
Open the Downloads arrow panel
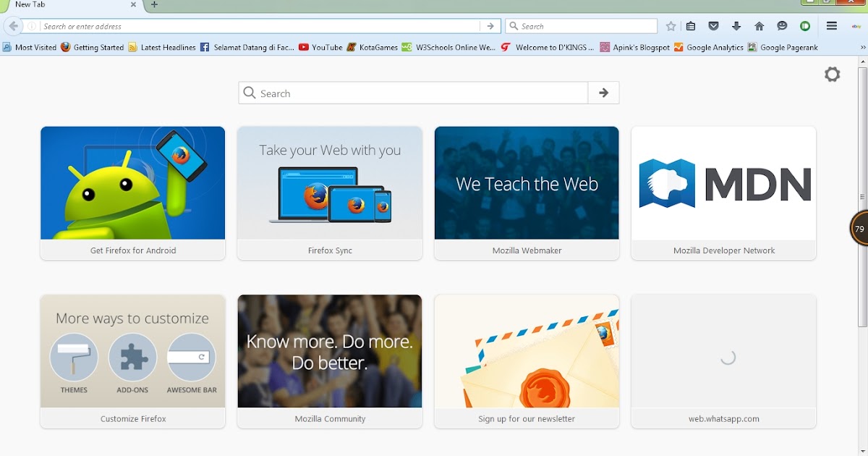pyautogui.click(x=736, y=26)
